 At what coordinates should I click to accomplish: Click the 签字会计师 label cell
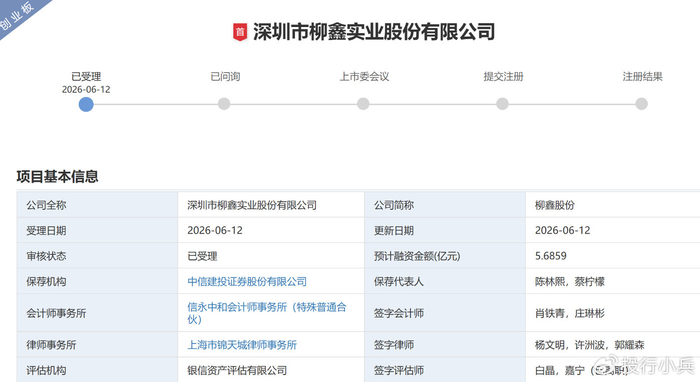445,313
